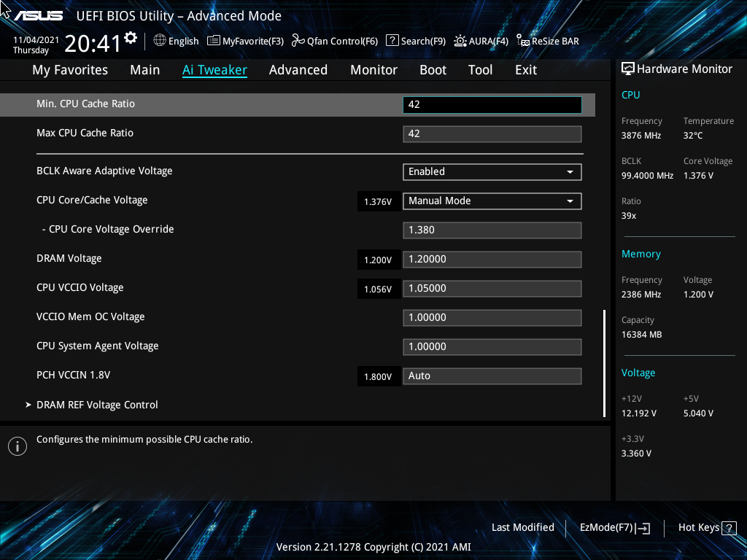The image size is (747, 560).
Task: Click the 32°C temperature value
Action: (x=693, y=136)
